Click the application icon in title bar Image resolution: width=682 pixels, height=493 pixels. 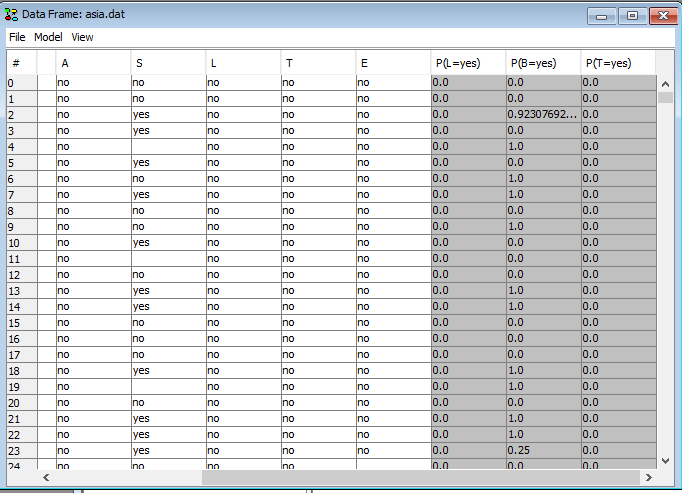11,14
